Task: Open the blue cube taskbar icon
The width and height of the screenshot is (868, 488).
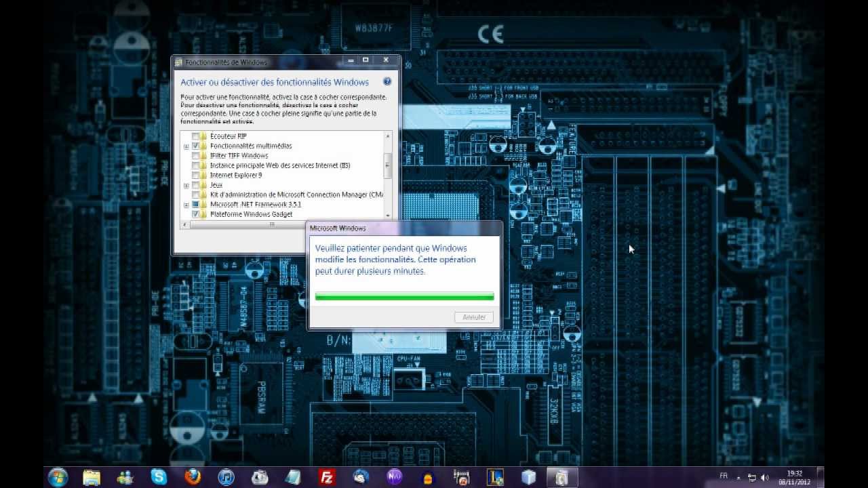Action: coord(529,477)
